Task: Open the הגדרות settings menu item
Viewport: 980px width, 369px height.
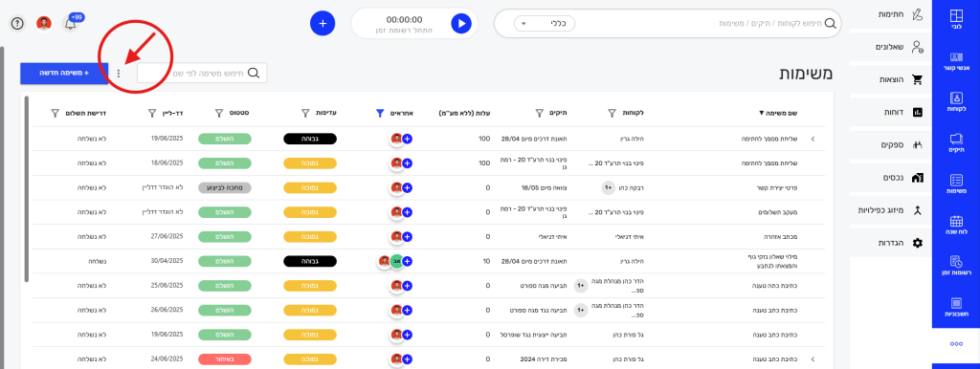Action: click(890, 242)
